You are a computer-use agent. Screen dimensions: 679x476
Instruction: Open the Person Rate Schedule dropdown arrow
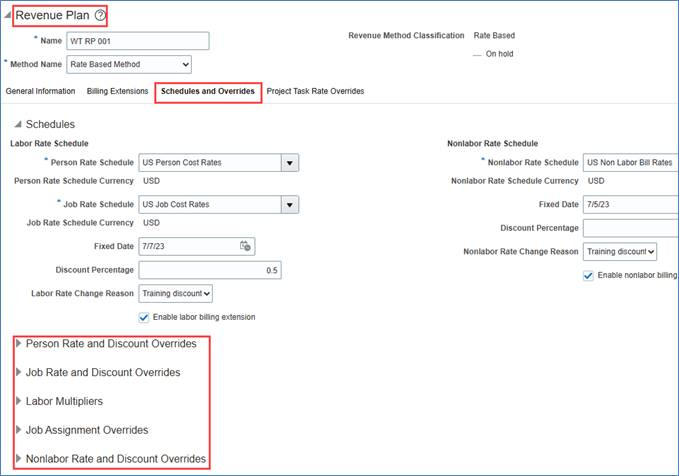290,163
